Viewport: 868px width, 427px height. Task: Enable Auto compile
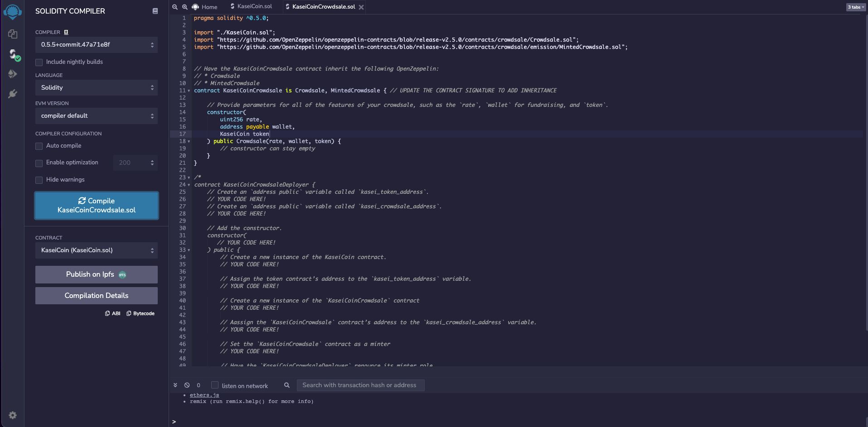[39, 146]
